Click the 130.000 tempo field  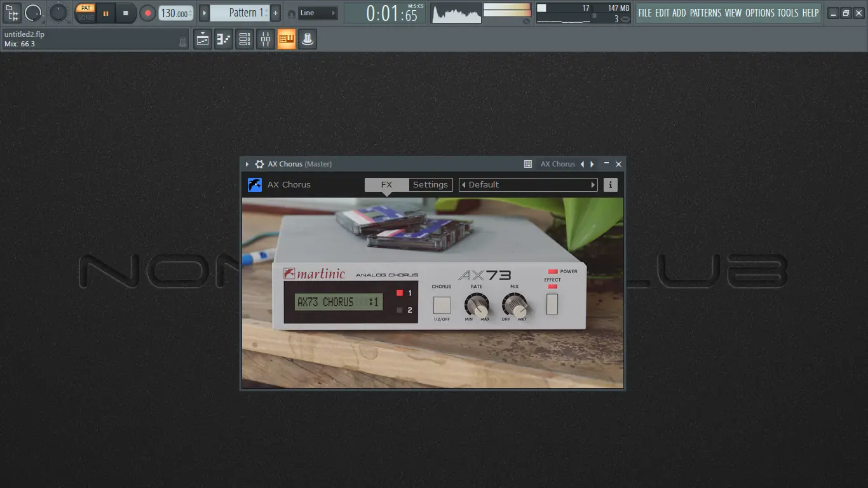pyautogui.click(x=175, y=12)
